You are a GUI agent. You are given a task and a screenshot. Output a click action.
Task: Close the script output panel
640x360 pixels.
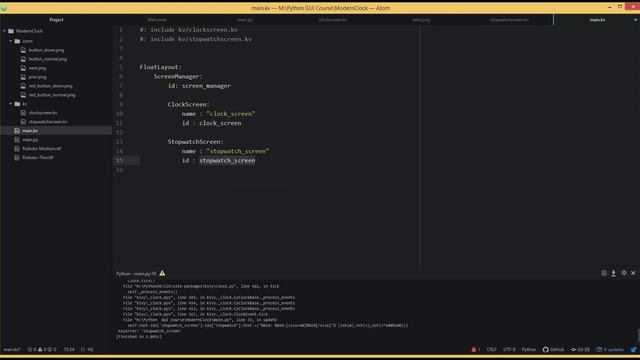[x=633, y=273]
